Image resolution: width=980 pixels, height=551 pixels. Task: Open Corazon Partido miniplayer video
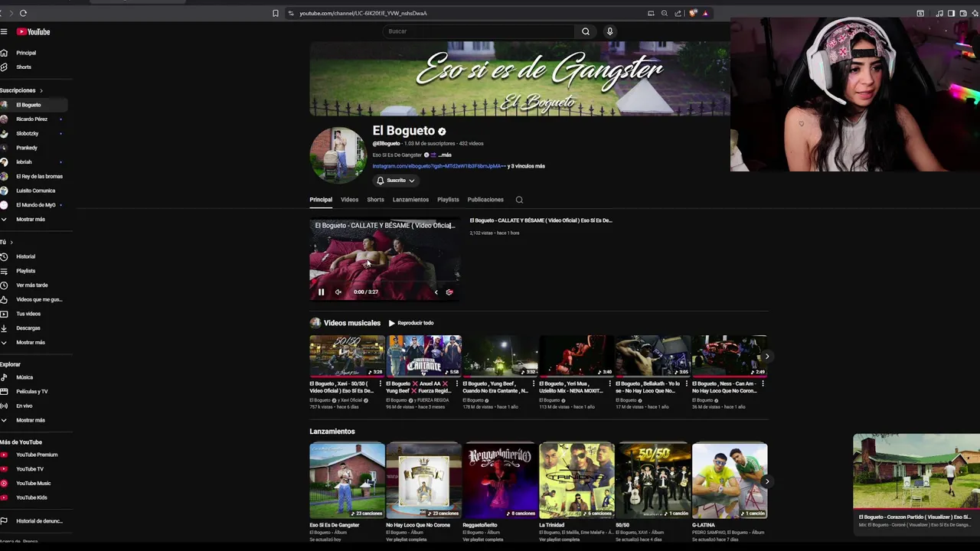point(916,471)
